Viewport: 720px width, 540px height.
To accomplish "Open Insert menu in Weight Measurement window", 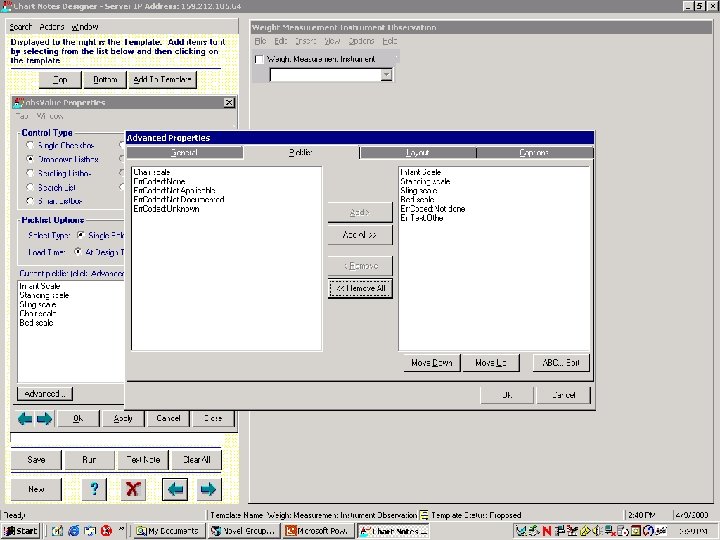I will tap(305, 41).
